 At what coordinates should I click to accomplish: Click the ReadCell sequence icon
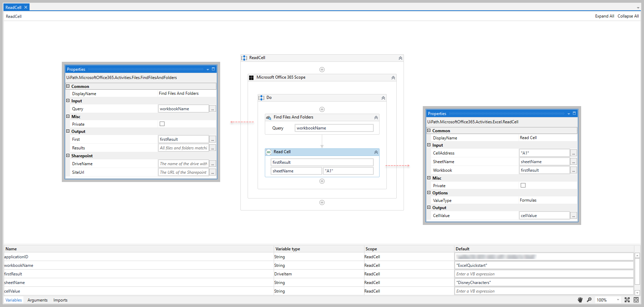tap(244, 58)
